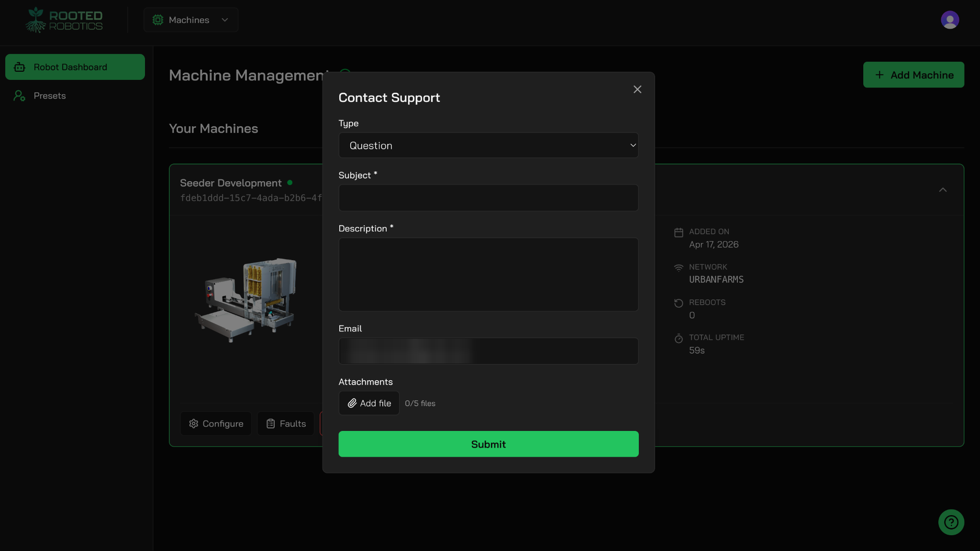The width and height of the screenshot is (980, 551).
Task: Click the URBANFARMS network name
Action: tap(716, 279)
